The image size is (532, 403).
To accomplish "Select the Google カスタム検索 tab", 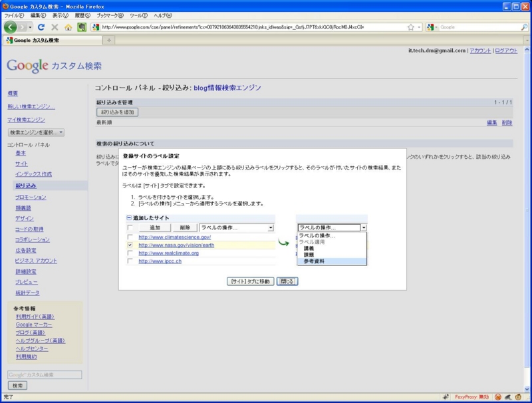I will (x=53, y=40).
